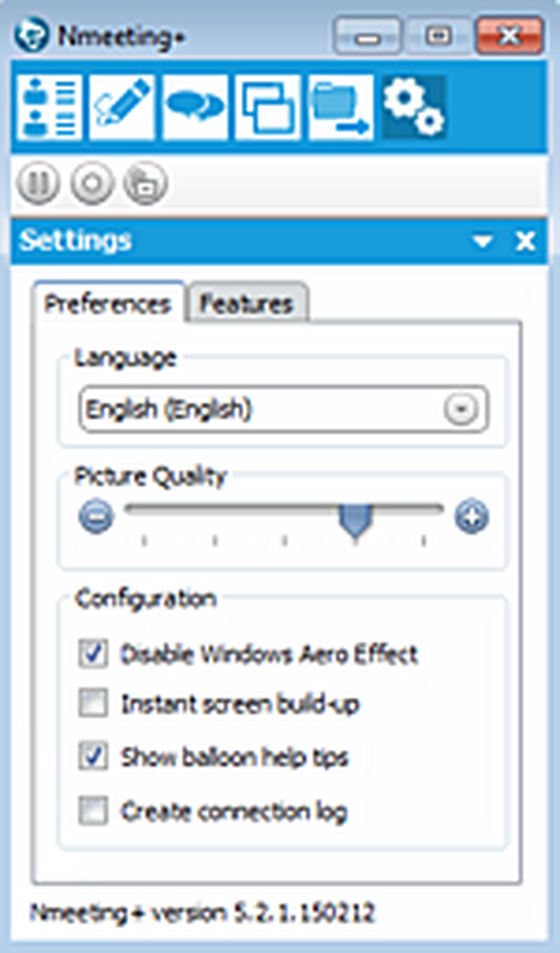The image size is (560, 953).
Task: Click the overlapping windows screen-share icon
Action: 268,107
